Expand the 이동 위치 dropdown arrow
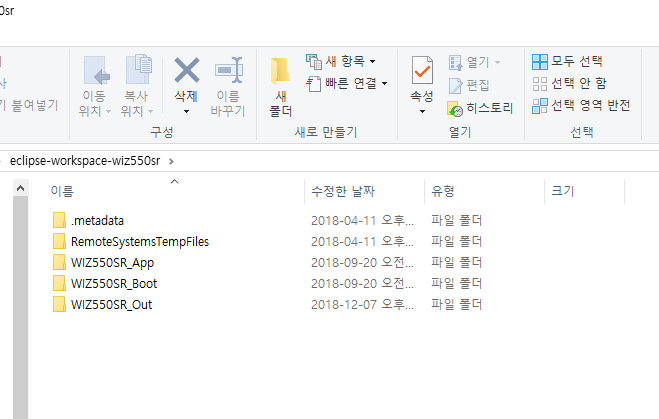Screen dimensions: 659x419 tap(108, 111)
